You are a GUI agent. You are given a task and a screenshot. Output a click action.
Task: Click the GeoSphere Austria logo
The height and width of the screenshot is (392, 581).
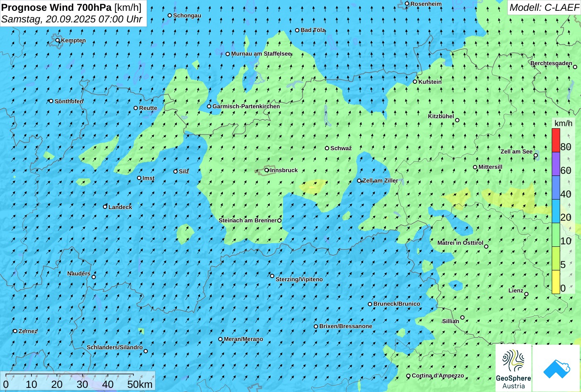point(513,368)
